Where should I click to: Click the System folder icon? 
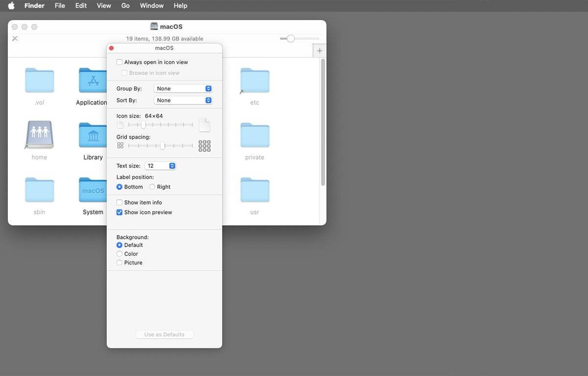pos(93,190)
